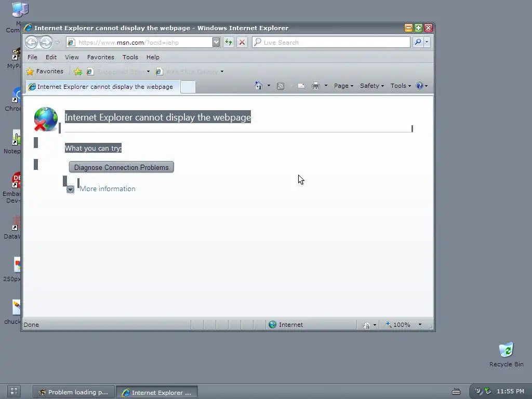This screenshot has width=532, height=399.
Task: Print the page with the printer icon
Action: [x=315, y=86]
